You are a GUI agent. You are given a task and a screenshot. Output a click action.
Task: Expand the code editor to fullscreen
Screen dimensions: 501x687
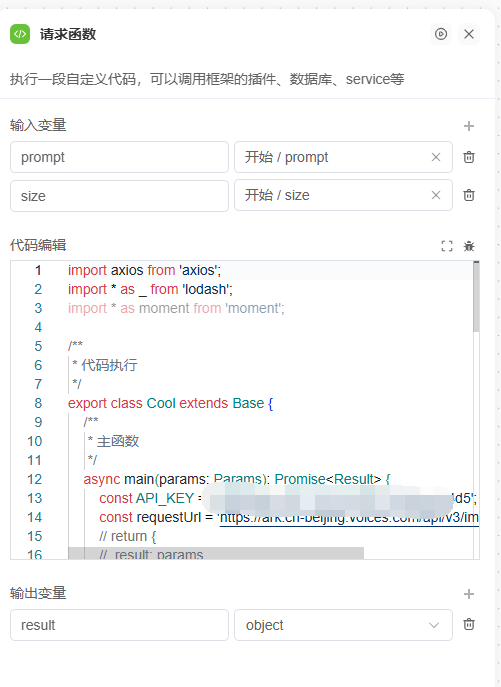[447, 246]
